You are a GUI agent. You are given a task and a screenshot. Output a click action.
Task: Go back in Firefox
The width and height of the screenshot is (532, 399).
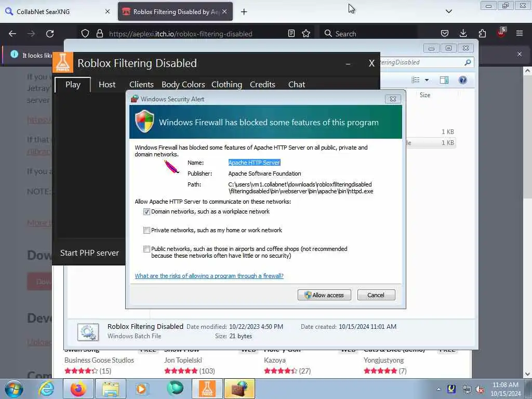point(12,34)
